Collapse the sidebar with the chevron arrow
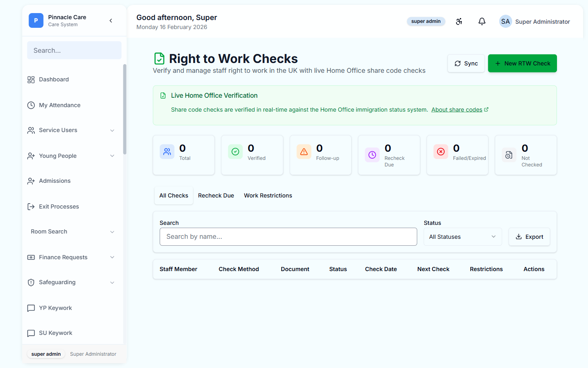588x368 pixels. 111,20
